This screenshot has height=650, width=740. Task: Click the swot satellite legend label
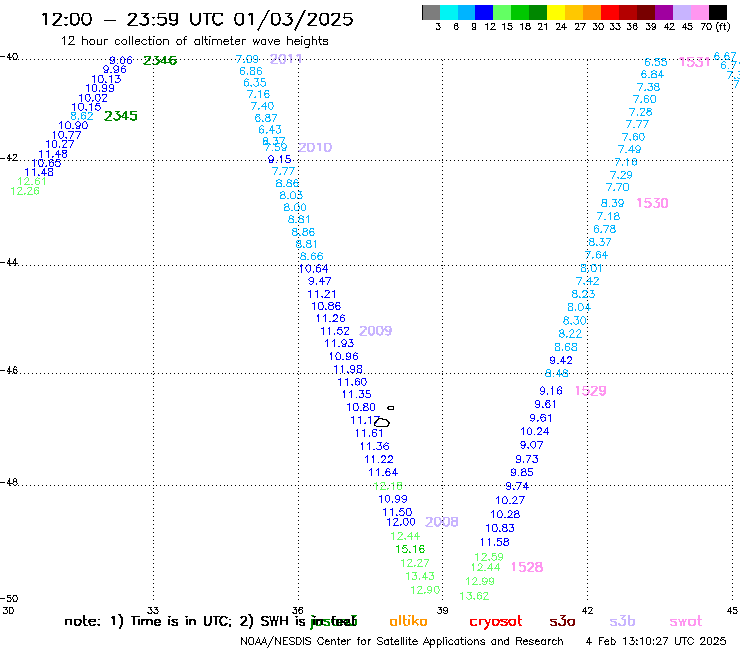coord(686,621)
